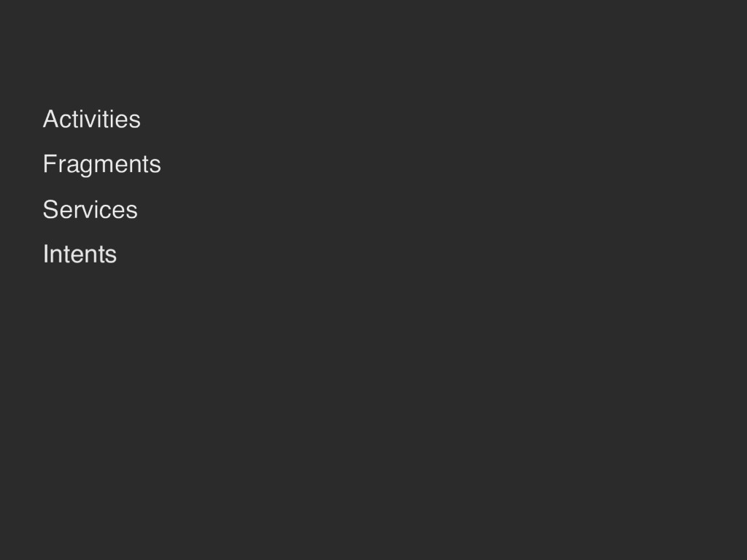The height and width of the screenshot is (560, 747).
Task: Pick Services from the topic list
Action: [90, 209]
